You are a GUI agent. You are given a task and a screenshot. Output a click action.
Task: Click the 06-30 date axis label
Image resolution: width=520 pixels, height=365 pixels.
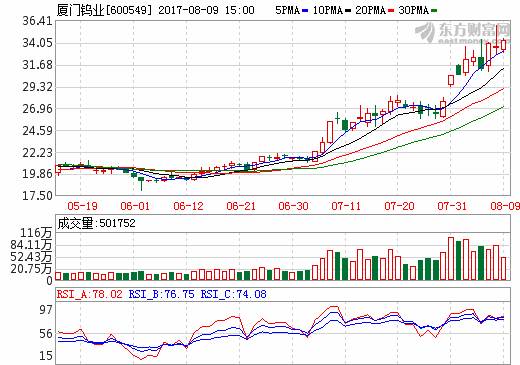point(293,206)
